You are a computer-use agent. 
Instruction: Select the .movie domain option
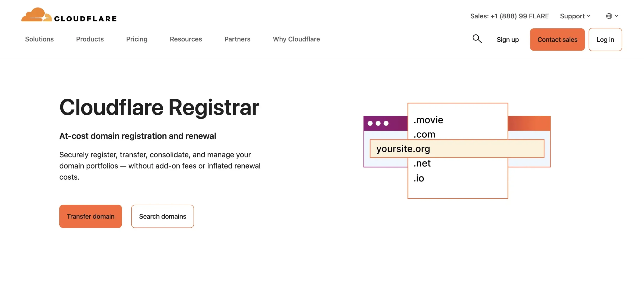(428, 120)
